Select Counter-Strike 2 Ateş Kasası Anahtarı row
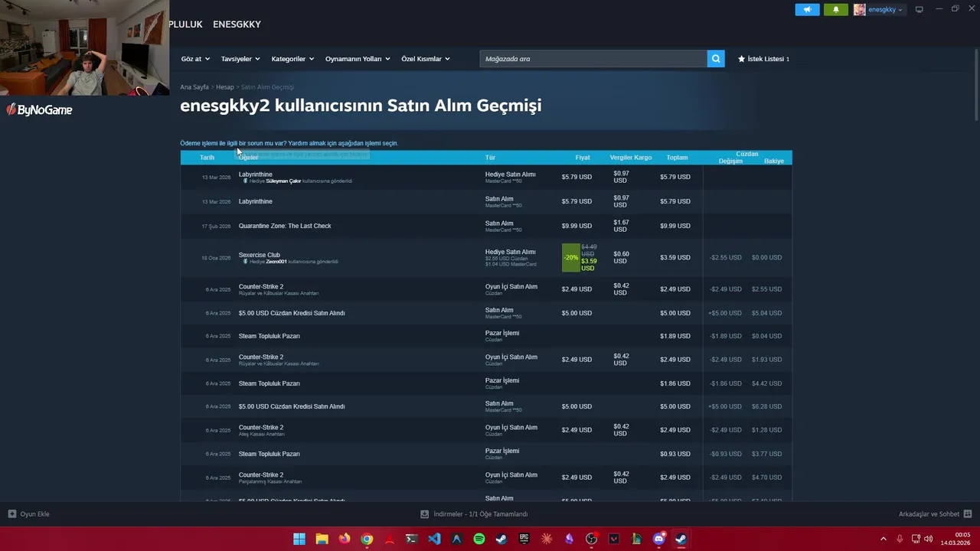 (486, 430)
